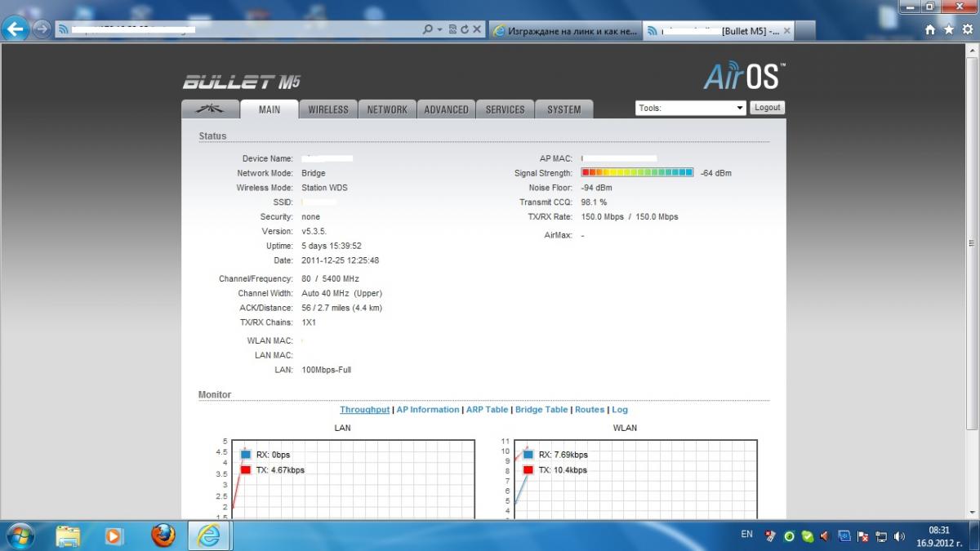980x551 pixels.
Task: Switch to the WIRELESS tab
Action: 328,109
